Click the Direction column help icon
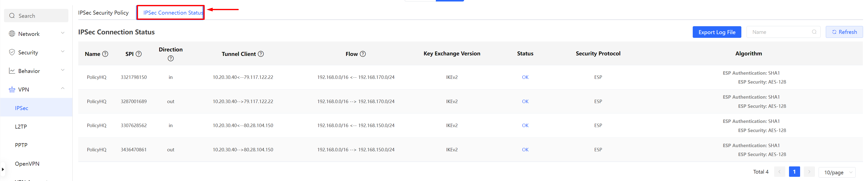Image resolution: width=868 pixels, height=181 pixels. tap(171, 58)
